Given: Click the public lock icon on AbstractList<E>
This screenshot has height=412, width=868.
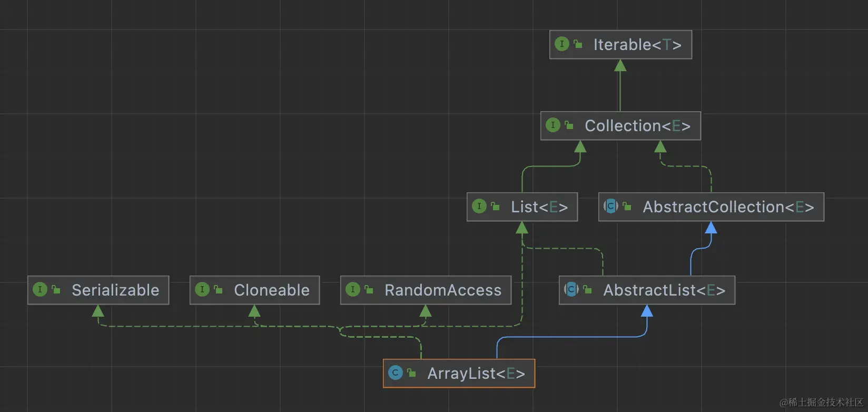Looking at the screenshot, I should click(588, 290).
